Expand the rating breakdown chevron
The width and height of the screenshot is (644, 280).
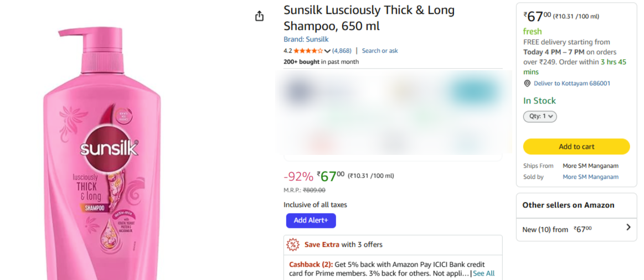click(327, 51)
